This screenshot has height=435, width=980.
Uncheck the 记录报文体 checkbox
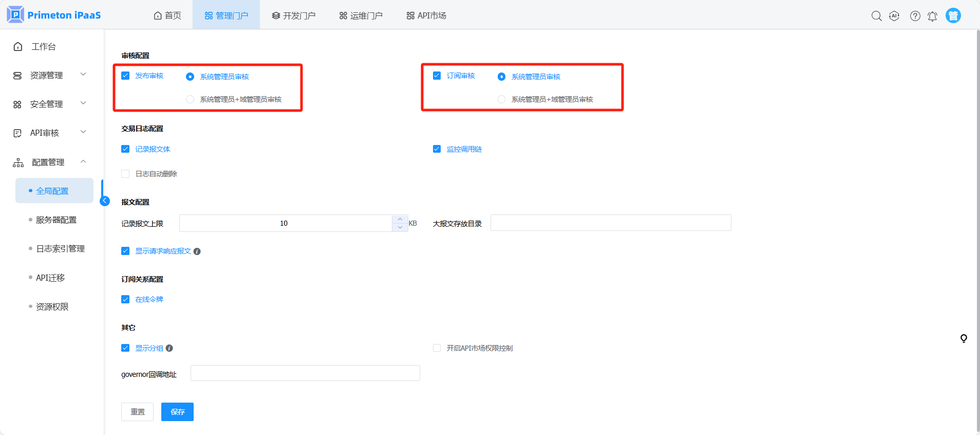point(125,149)
